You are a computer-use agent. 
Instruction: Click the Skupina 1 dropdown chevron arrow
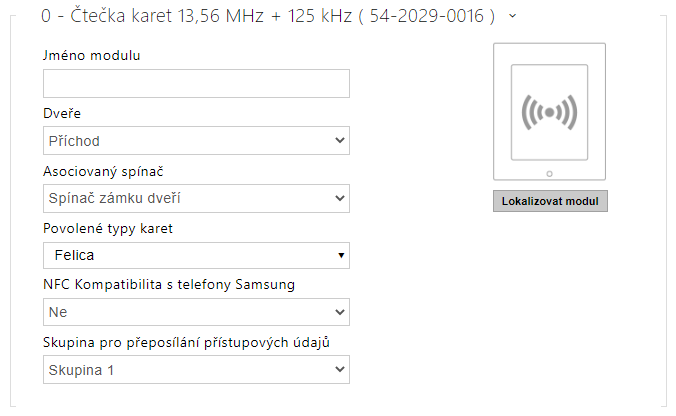[340, 369]
